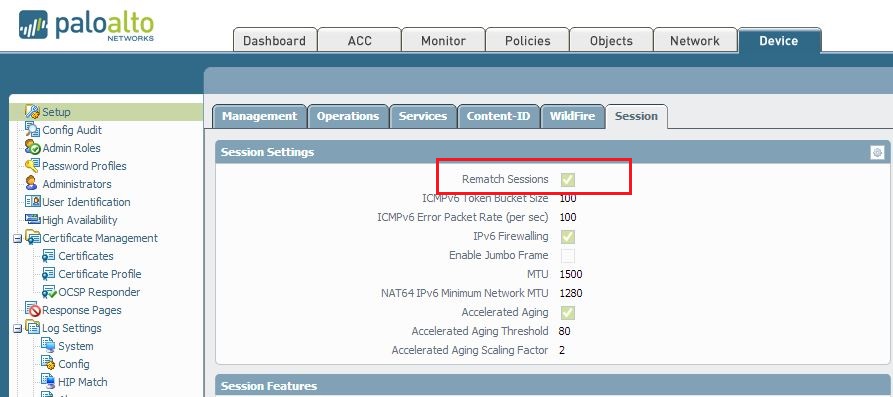This screenshot has height=397, width=893.
Task: Switch to the Management sub-tab
Action: (x=259, y=116)
